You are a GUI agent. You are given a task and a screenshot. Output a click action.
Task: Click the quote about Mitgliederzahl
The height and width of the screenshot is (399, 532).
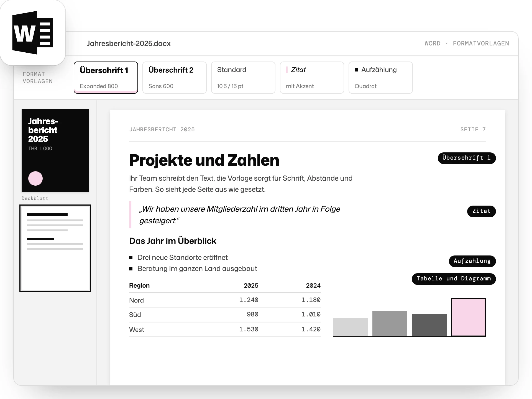[240, 215]
